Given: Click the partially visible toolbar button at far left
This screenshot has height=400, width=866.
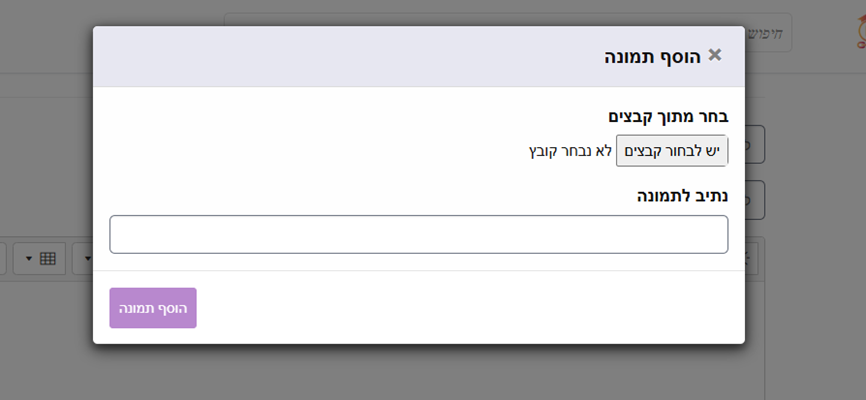Looking at the screenshot, I should pos(3,258).
